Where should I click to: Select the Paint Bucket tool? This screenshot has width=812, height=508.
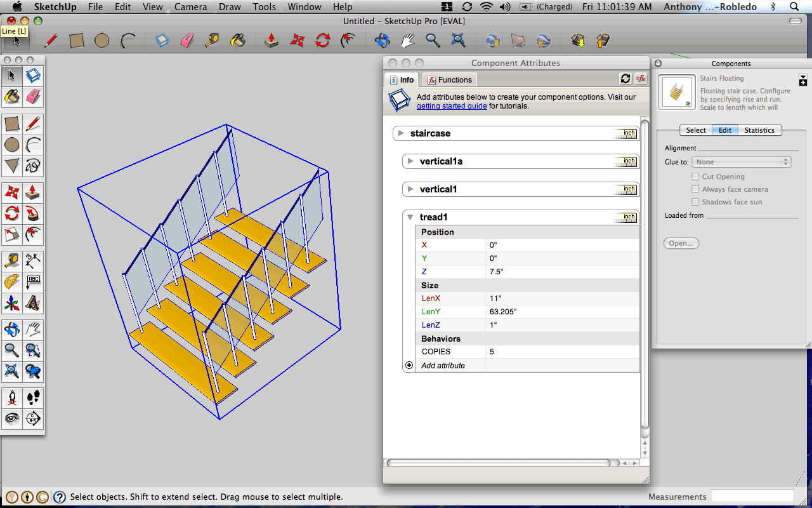point(11,96)
